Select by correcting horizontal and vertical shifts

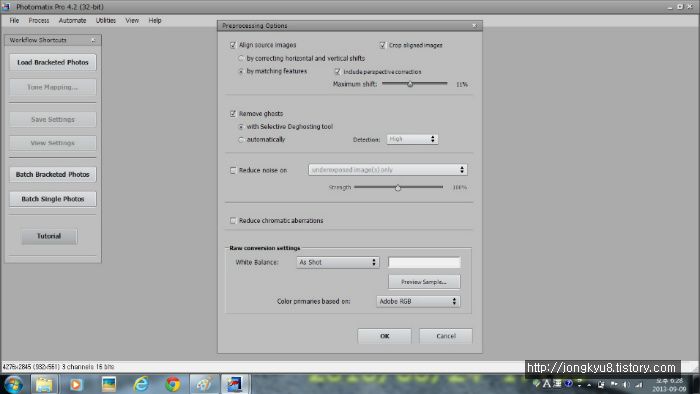click(x=241, y=58)
